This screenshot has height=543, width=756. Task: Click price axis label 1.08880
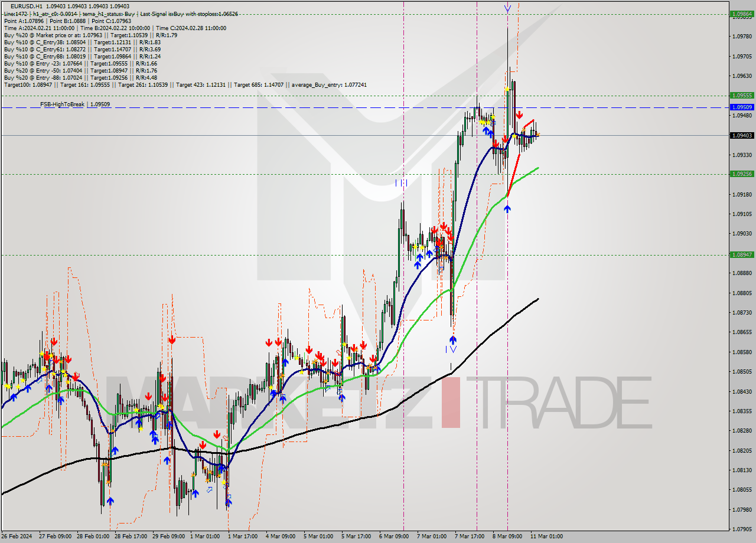pyautogui.click(x=741, y=273)
